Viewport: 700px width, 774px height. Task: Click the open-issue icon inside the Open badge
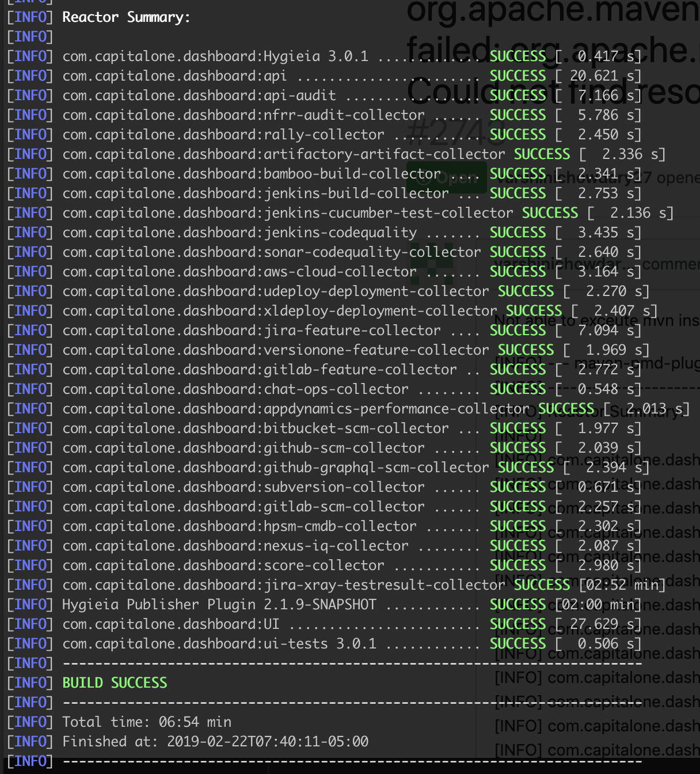click(x=424, y=177)
